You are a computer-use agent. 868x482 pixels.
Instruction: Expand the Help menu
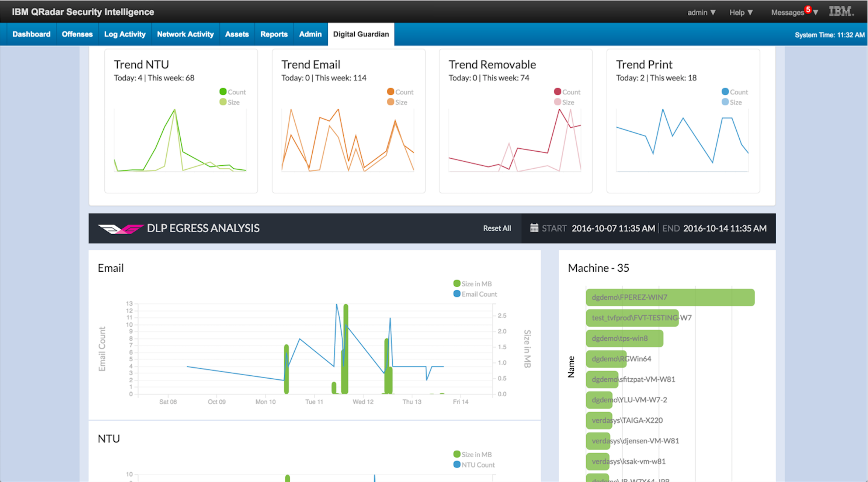[x=740, y=12]
